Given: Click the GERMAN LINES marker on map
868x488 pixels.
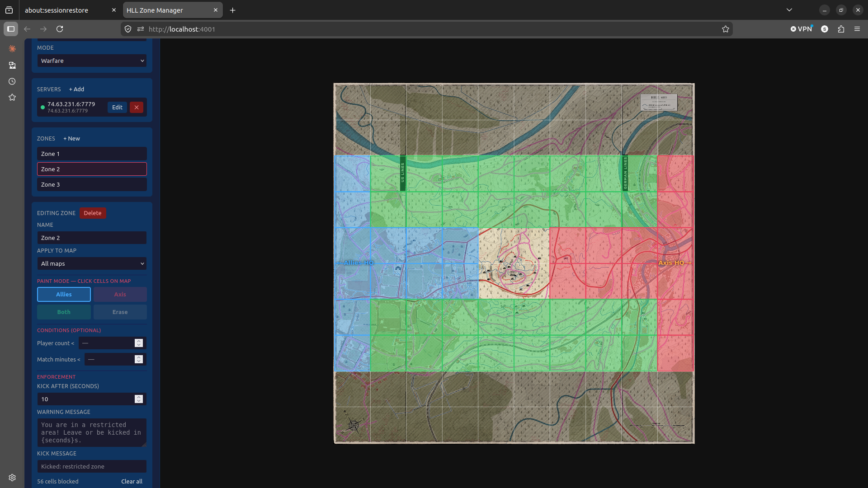Looking at the screenshot, I should click(x=625, y=173).
